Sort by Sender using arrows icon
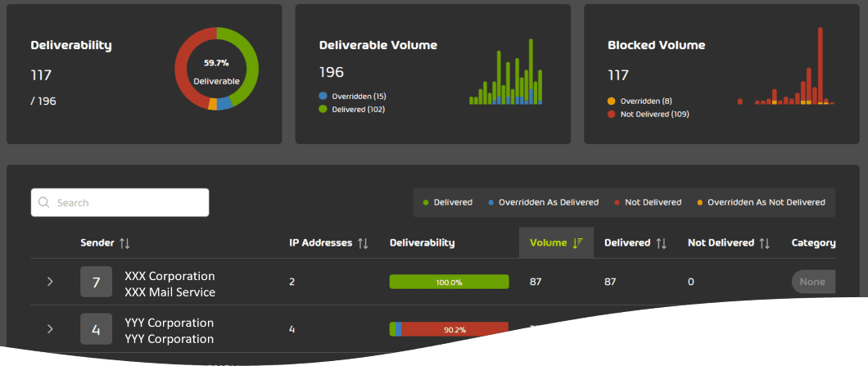The height and width of the screenshot is (366, 868). pos(124,243)
